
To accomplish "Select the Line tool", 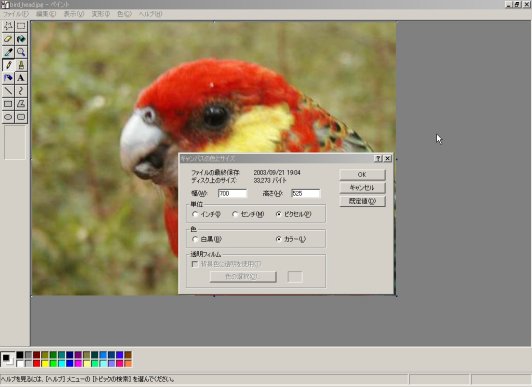I will click(x=8, y=91).
